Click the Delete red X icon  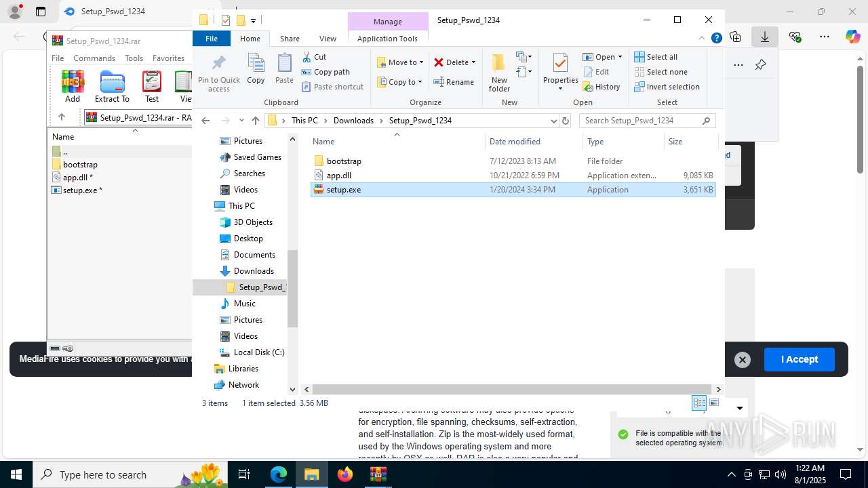pos(439,62)
